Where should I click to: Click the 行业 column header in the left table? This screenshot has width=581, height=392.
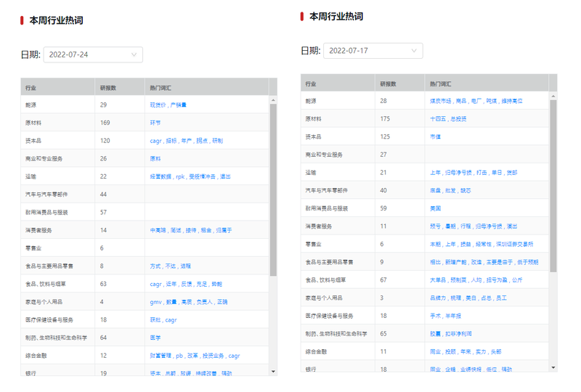(31, 87)
